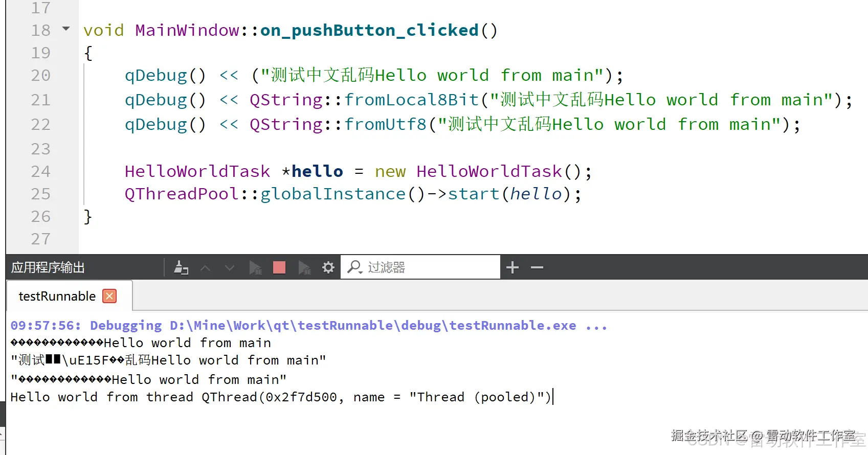Click line number 25 in gutter

(41, 194)
